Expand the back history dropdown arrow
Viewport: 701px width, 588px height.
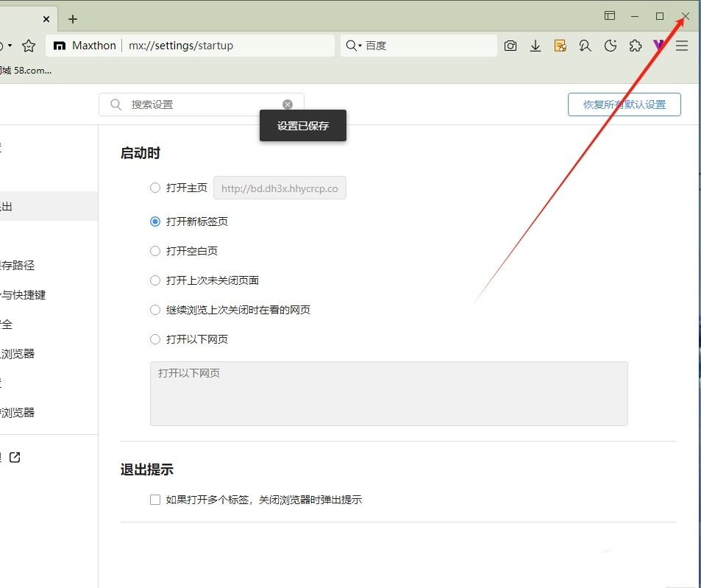pos(10,46)
